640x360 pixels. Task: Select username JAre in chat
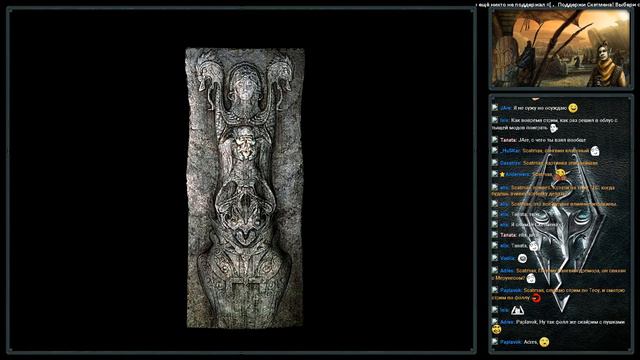(506, 108)
